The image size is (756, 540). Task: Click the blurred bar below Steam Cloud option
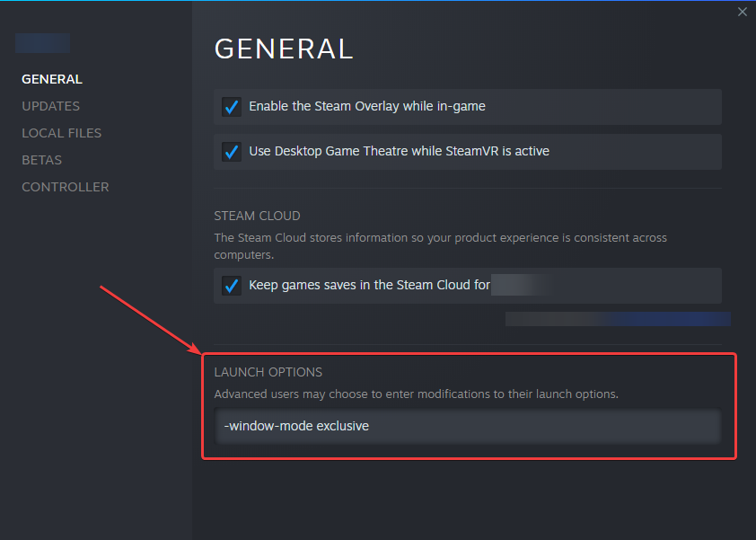click(618, 319)
